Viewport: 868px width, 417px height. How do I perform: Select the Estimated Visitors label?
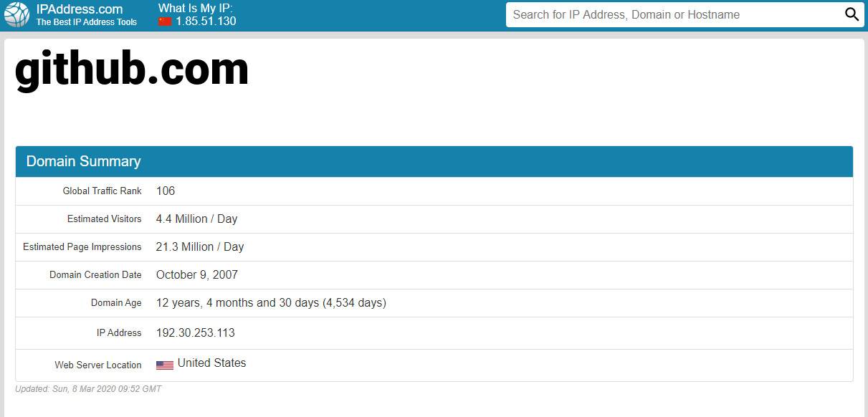pyautogui.click(x=105, y=219)
